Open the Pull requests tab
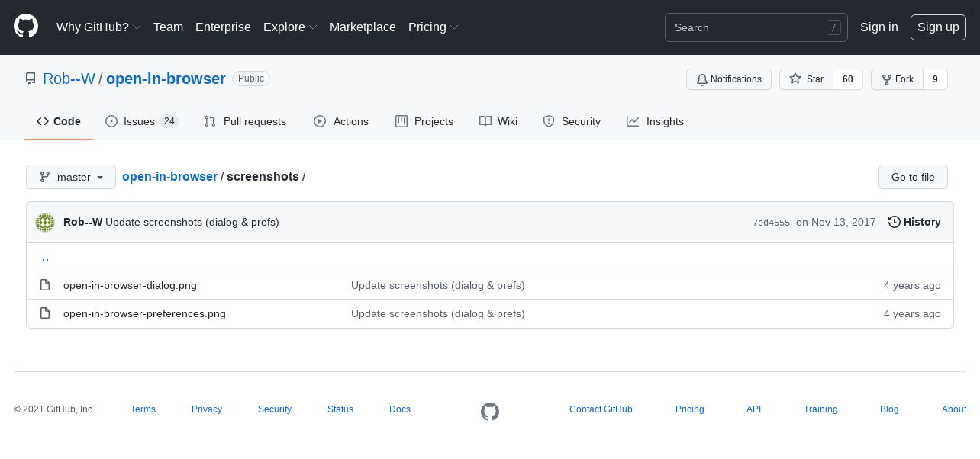Image resolution: width=980 pixels, height=459 pixels. point(245,121)
